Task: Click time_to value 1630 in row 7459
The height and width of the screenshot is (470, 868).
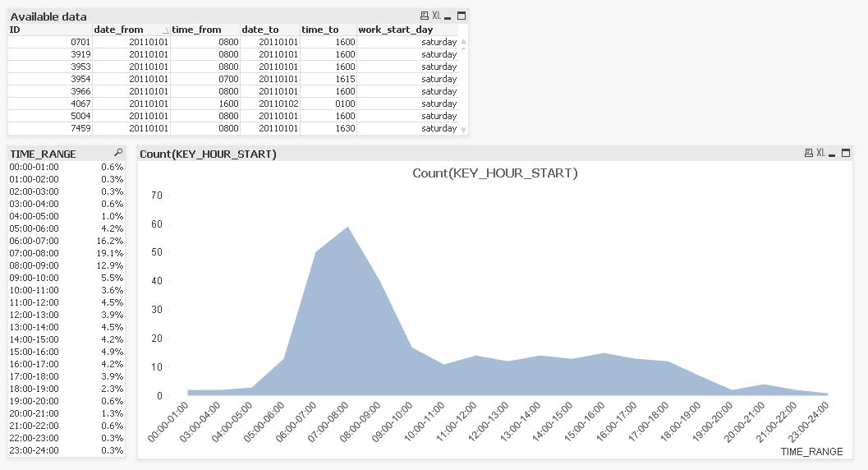Action: pos(328,128)
